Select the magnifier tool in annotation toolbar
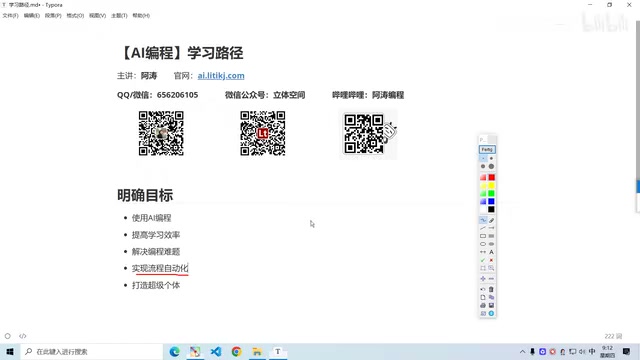Viewport: 640px width, 360px height. click(491, 268)
